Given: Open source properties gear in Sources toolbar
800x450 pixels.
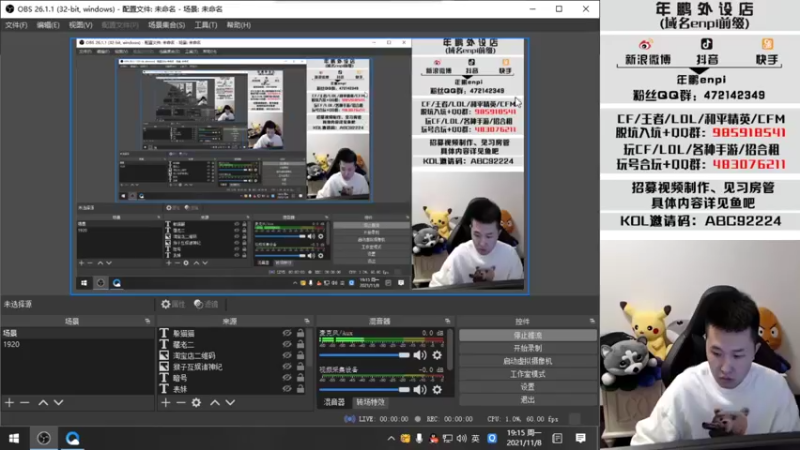Looking at the screenshot, I should coord(196,403).
